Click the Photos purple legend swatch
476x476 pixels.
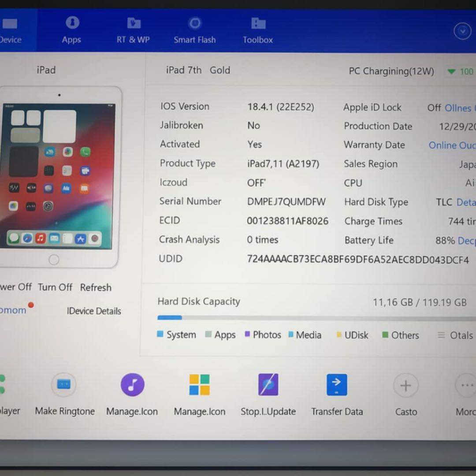coord(247,334)
